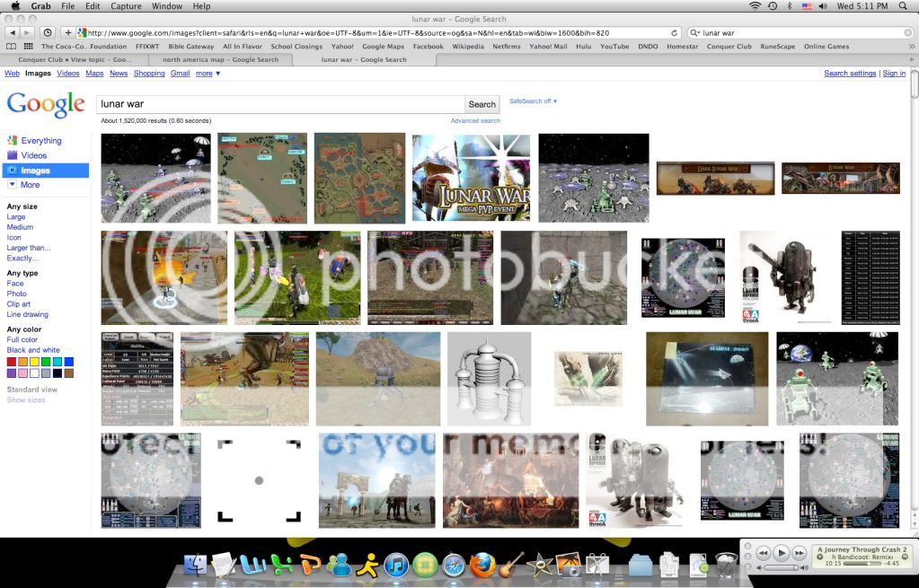The image size is (919, 588).
Task: Open Safari's history clock button
Action: coord(48,33)
